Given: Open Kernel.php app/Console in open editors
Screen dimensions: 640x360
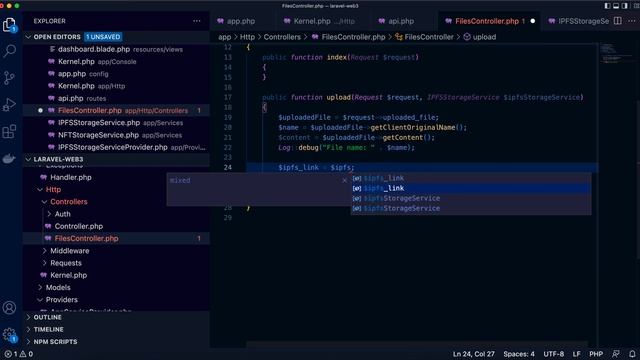Looking at the screenshot, I should tap(116, 61).
